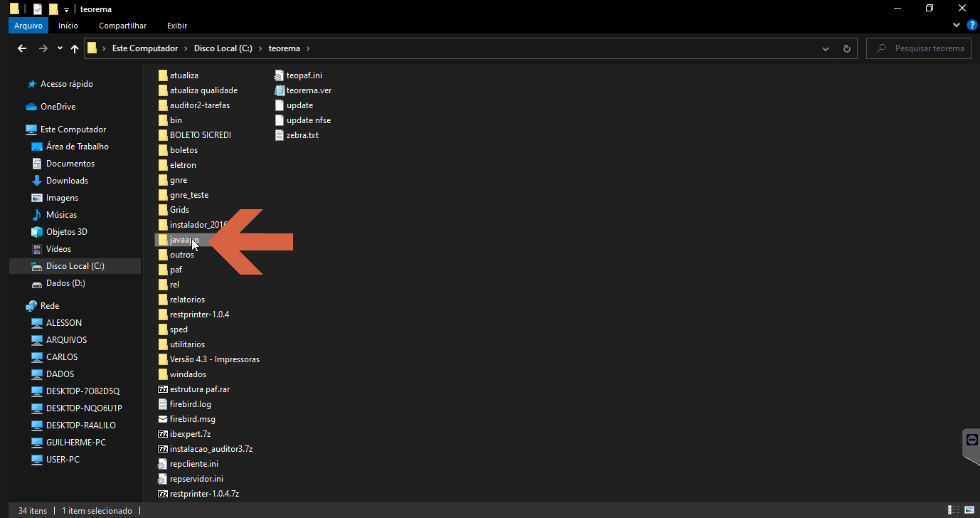Click the Pesquisar teorema search field
The height and width of the screenshot is (518, 980).
coord(919,48)
